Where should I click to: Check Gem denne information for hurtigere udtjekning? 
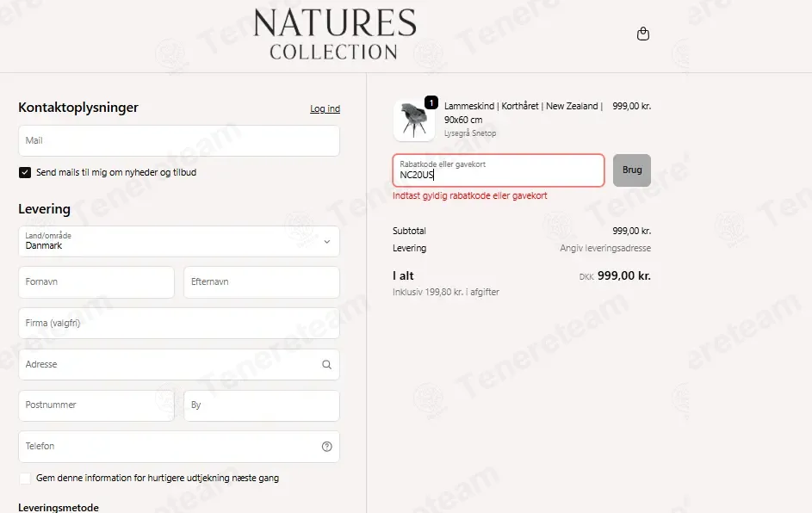[25, 479]
